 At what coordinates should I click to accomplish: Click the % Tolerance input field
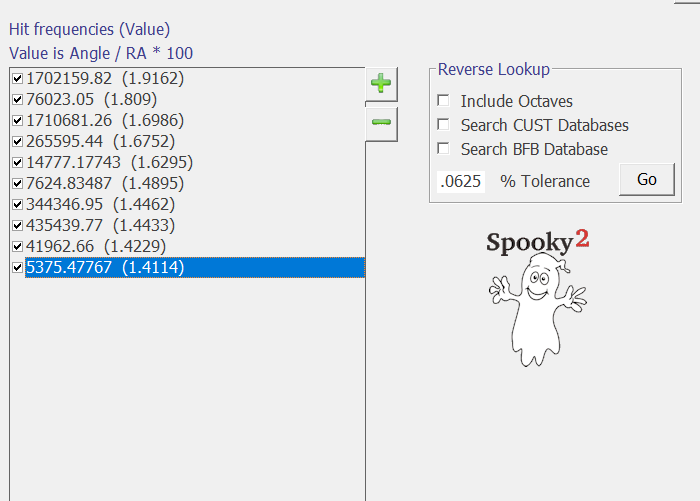tap(462, 181)
